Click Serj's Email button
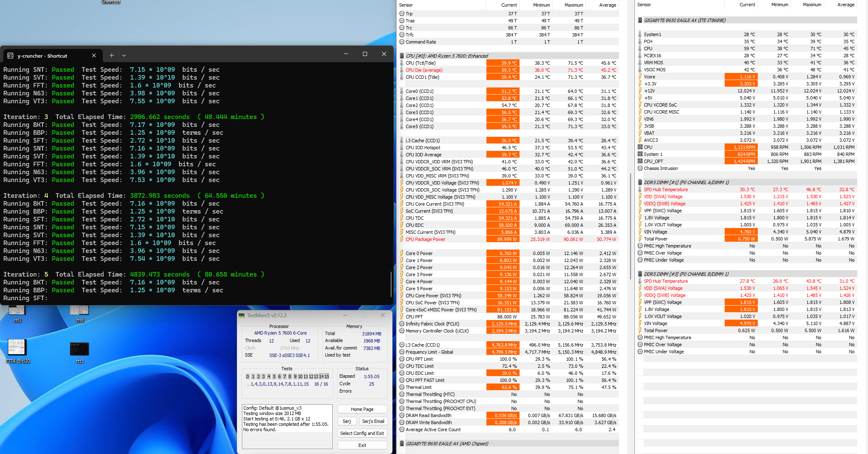Screen dimensions: 868x454 [x=373, y=421]
